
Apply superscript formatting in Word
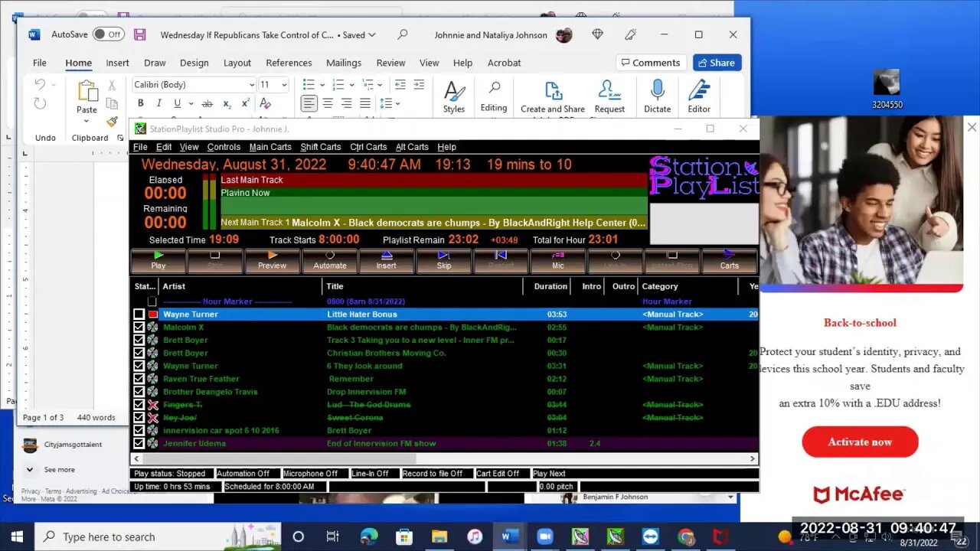(x=245, y=103)
